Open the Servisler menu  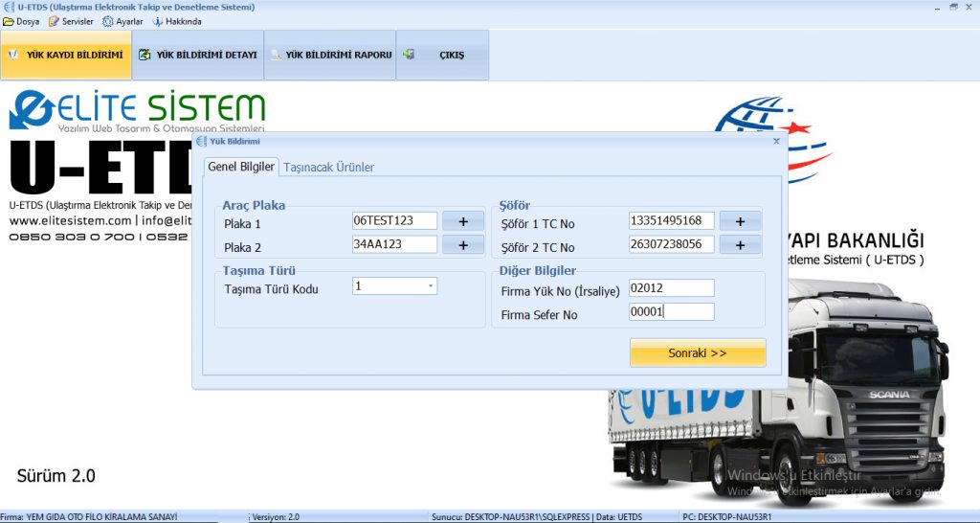point(72,21)
